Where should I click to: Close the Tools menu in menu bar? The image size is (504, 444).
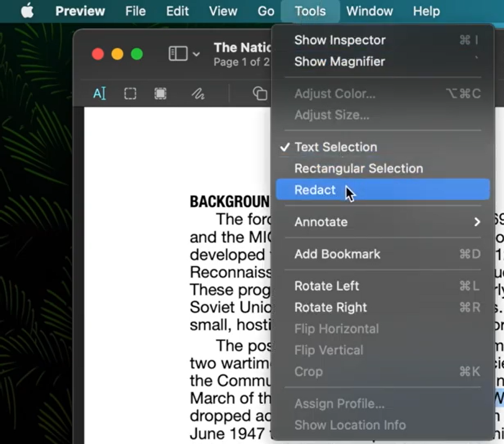[x=310, y=11]
